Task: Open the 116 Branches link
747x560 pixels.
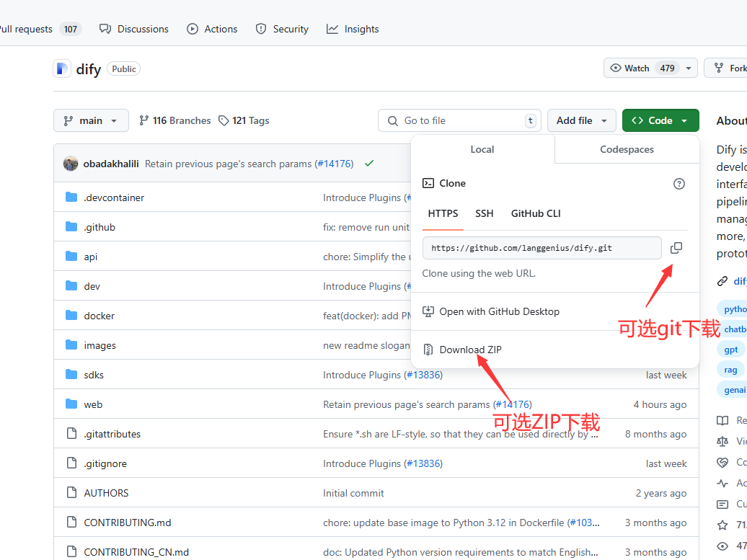Action: pos(174,120)
